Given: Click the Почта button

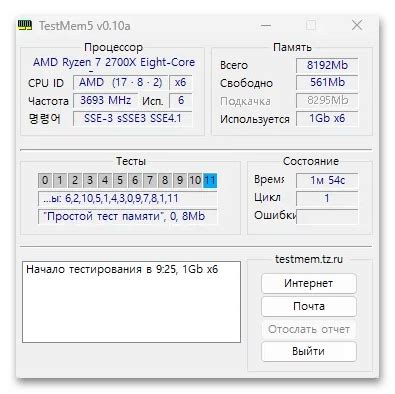Looking at the screenshot, I should tap(309, 306).
